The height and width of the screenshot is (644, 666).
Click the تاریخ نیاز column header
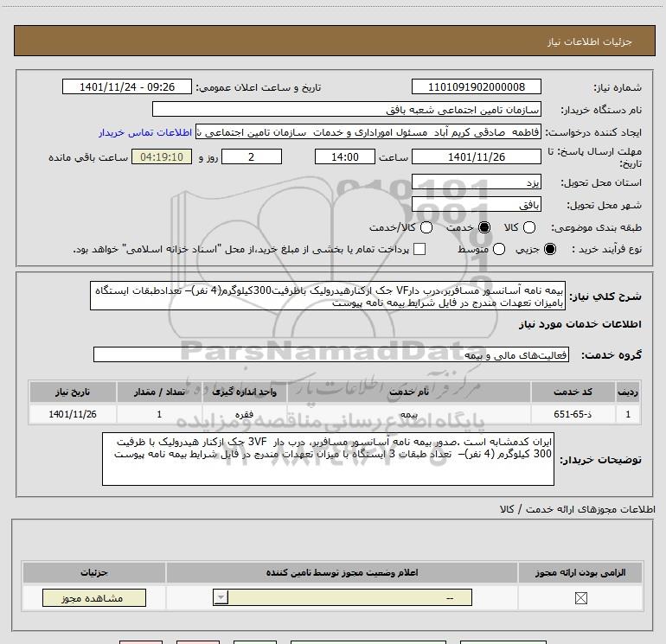(x=73, y=392)
